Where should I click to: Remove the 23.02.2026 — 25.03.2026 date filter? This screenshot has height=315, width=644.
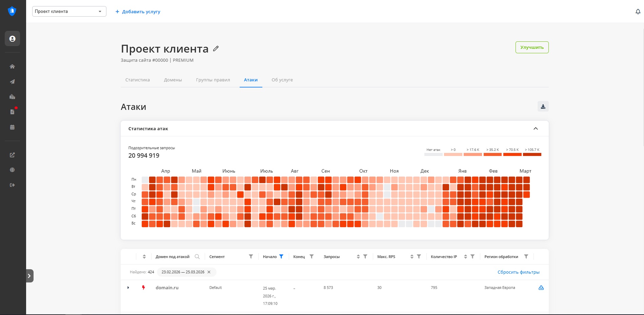pos(209,272)
